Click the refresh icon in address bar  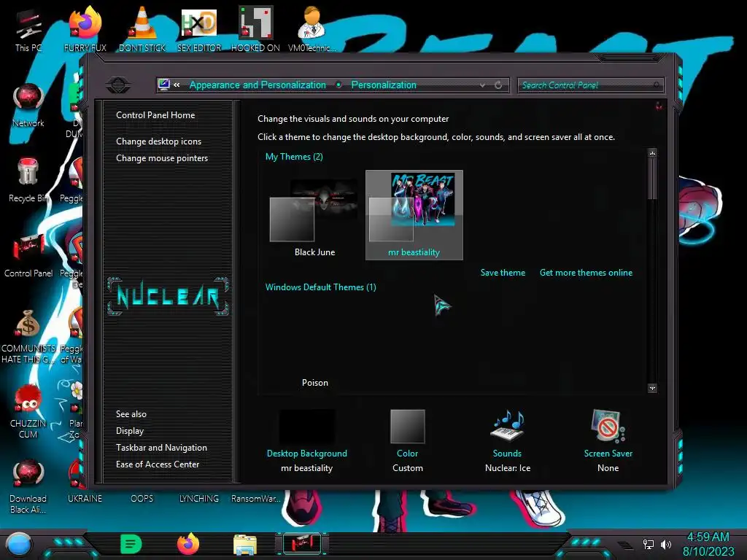(498, 85)
